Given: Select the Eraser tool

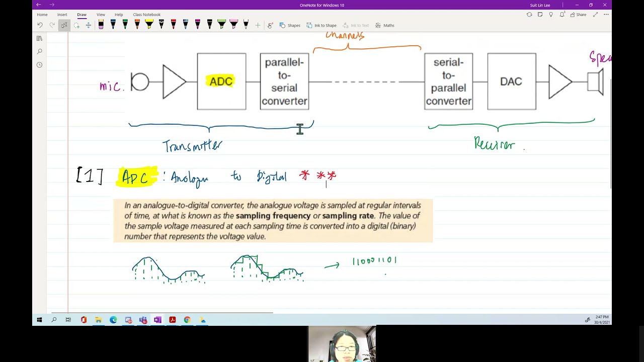Looking at the screenshot, I should (101, 25).
